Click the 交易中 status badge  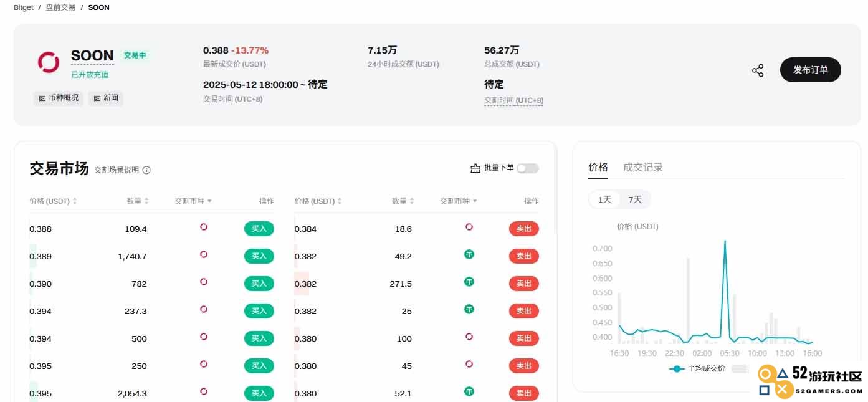point(135,55)
